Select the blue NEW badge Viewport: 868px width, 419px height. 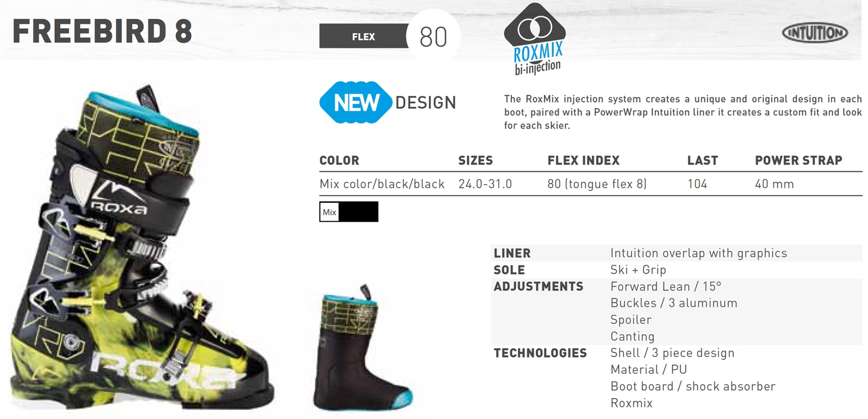(356, 103)
